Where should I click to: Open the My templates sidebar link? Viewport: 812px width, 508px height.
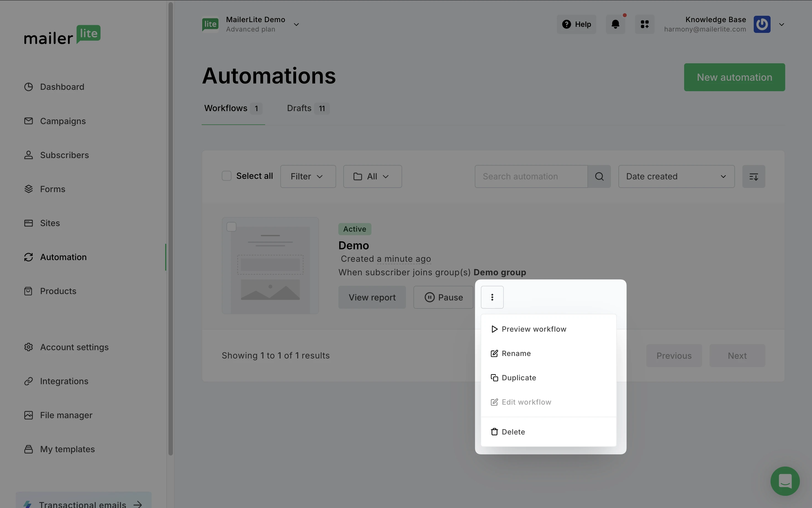coord(67,449)
